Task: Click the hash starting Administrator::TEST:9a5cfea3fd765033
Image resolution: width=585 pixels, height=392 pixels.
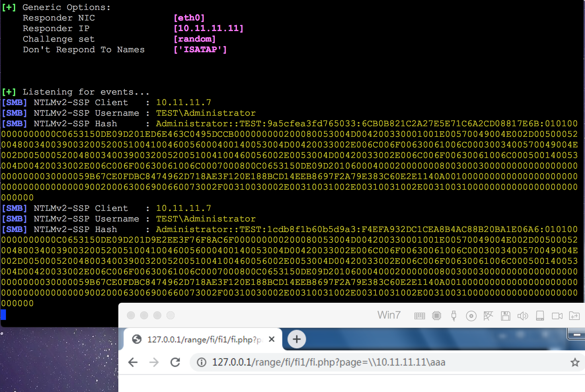Action: [290, 161]
